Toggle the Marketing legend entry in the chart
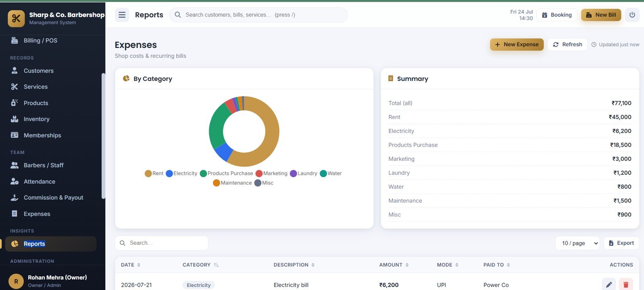Image resolution: width=644 pixels, height=290 pixels. [272, 173]
